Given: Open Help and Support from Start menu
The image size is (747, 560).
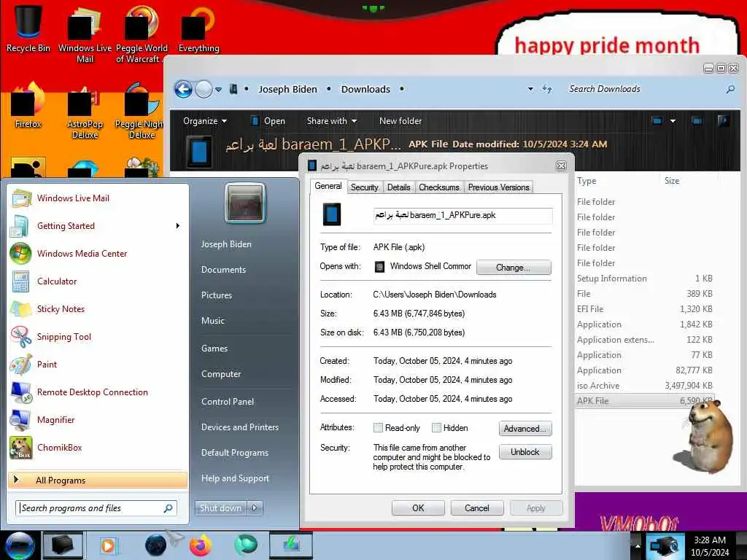Looking at the screenshot, I should coord(235,478).
